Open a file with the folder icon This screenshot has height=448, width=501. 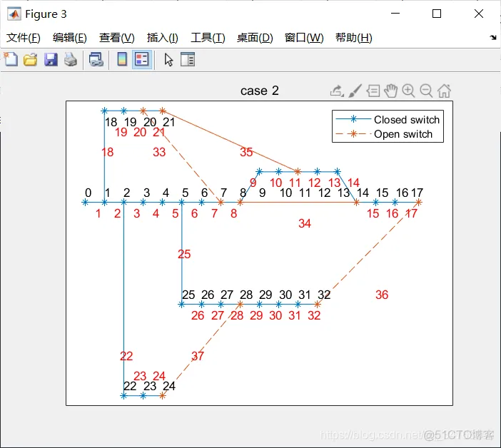31,60
